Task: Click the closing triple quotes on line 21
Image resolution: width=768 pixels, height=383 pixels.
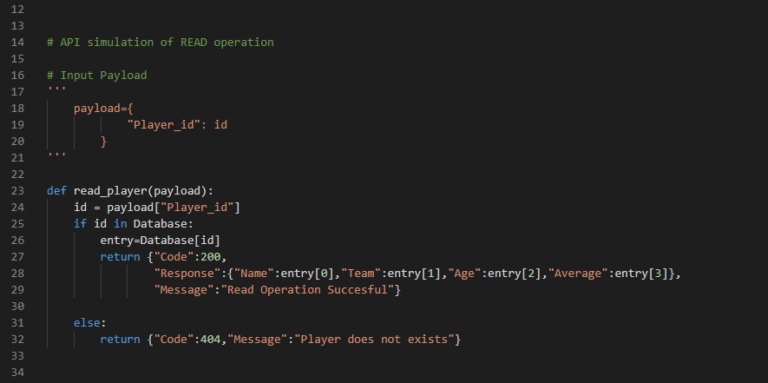Action: tap(56, 155)
